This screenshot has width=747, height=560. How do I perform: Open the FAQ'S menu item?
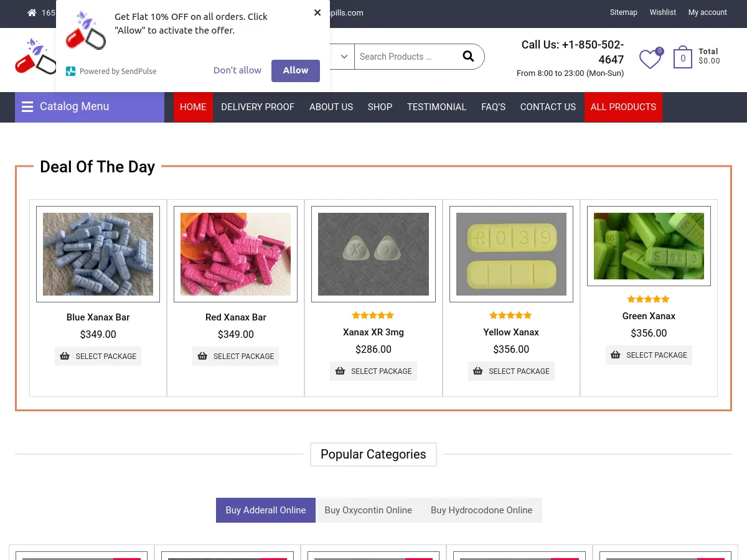(493, 107)
